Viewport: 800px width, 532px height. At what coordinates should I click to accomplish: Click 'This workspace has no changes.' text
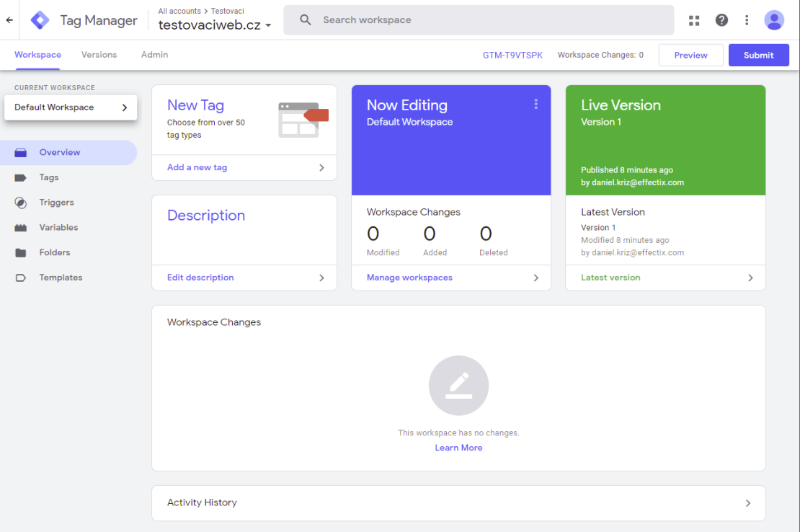(458, 433)
